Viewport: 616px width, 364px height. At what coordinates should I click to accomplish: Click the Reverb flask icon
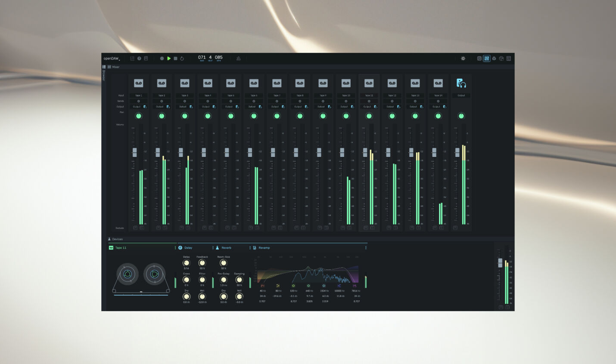click(x=218, y=247)
